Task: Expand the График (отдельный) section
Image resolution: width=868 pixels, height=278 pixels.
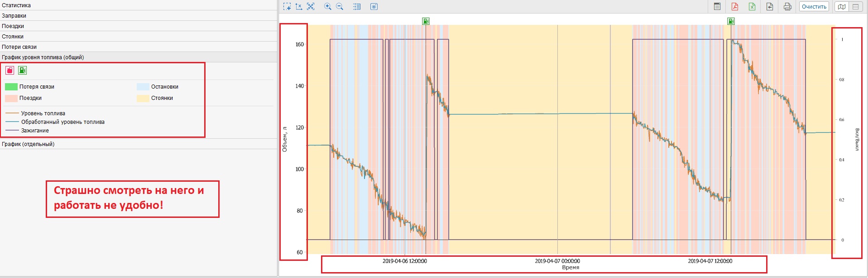Action: coord(28,144)
